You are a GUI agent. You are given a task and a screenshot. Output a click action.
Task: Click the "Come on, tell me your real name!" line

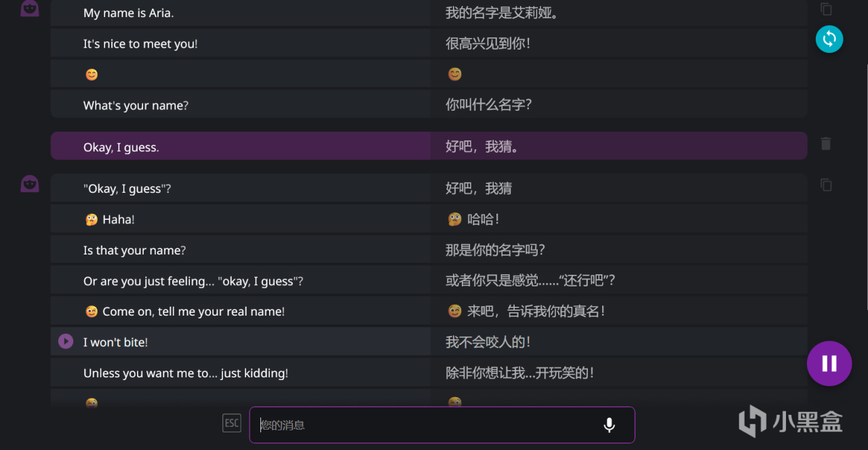click(x=193, y=312)
